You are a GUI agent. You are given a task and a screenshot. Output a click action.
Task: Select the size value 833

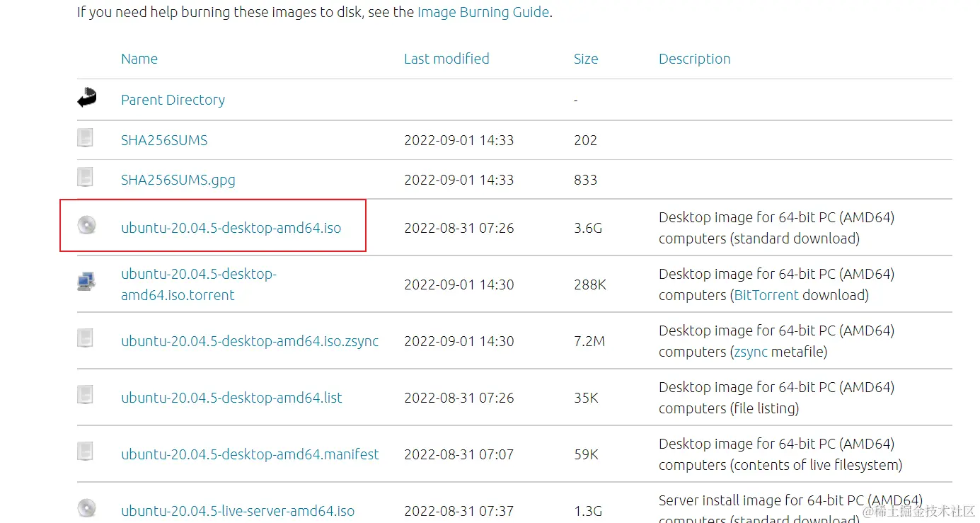[x=586, y=180]
